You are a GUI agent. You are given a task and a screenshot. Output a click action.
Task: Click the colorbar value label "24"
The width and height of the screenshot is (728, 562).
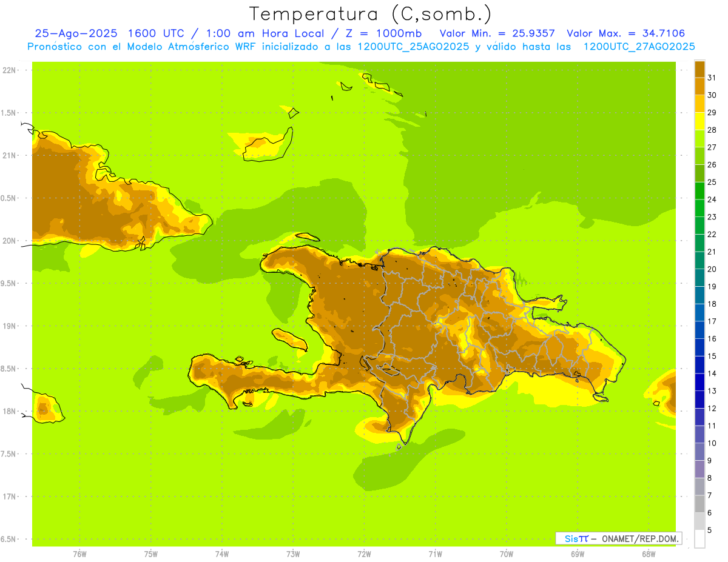(712, 199)
